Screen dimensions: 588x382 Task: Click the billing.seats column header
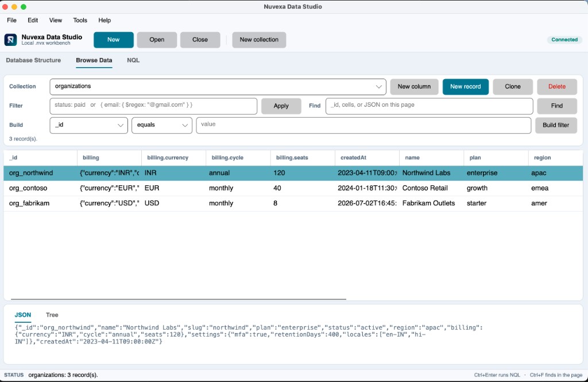pyautogui.click(x=303, y=158)
